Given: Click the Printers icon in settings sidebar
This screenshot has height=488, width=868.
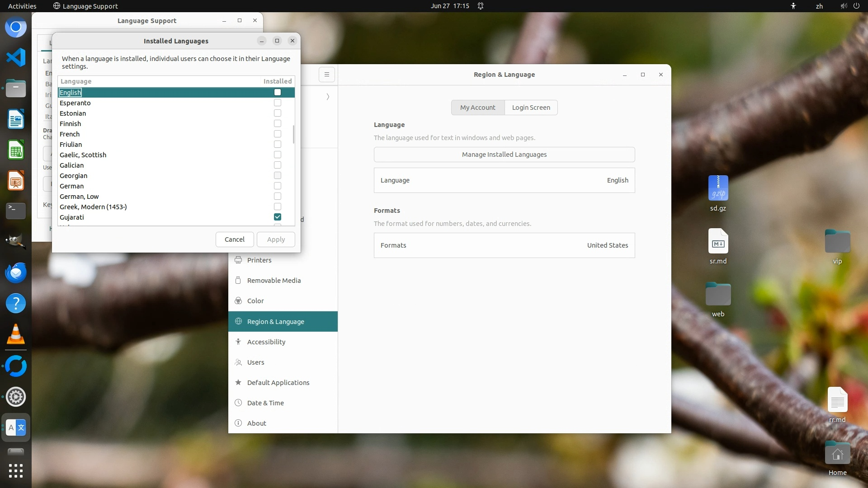Looking at the screenshot, I should 238,260.
